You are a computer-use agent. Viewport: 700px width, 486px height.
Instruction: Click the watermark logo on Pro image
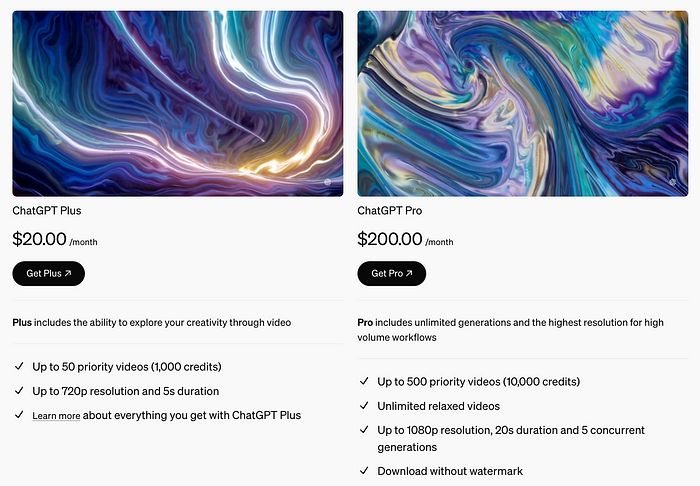tap(673, 182)
